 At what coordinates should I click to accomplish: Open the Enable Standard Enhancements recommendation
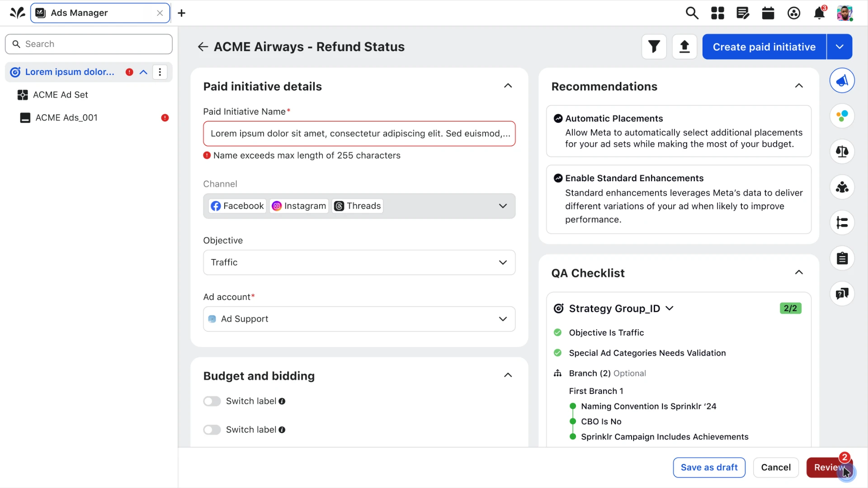679,199
